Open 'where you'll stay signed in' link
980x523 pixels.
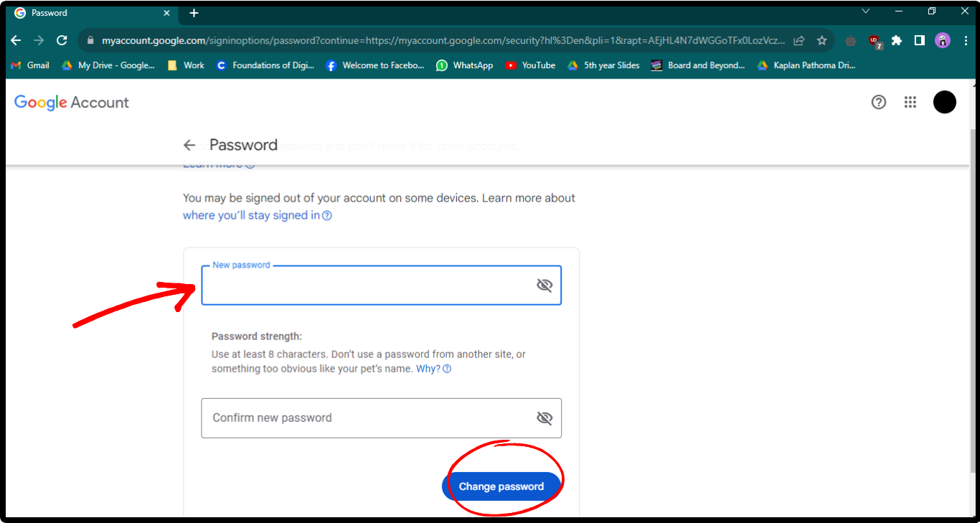[x=251, y=215]
